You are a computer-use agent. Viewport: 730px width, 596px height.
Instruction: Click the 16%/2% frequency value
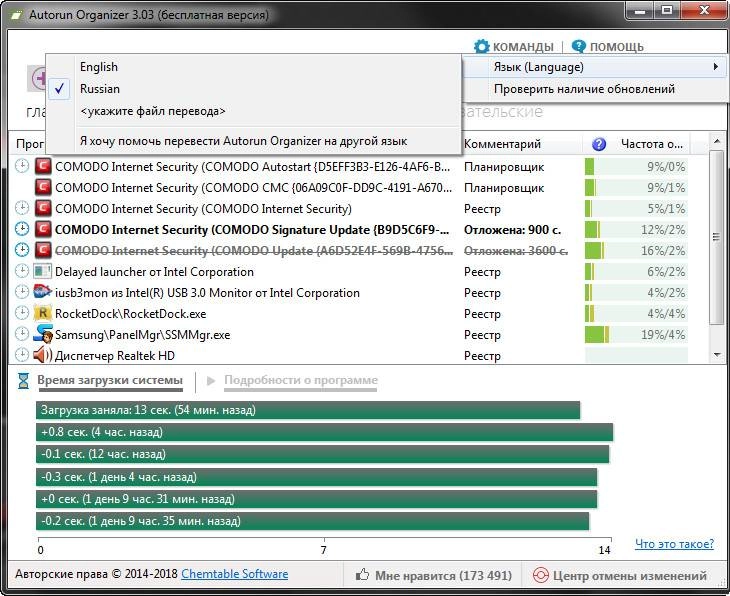point(662,251)
